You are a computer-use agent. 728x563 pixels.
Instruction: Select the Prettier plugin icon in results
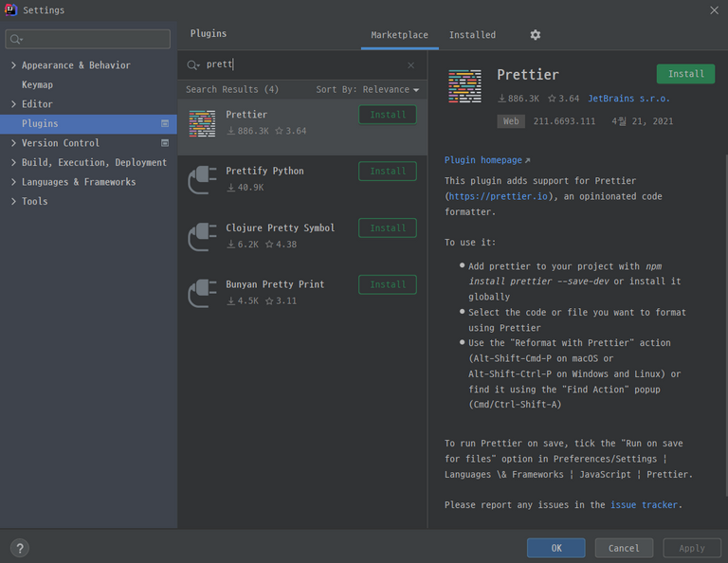202,123
